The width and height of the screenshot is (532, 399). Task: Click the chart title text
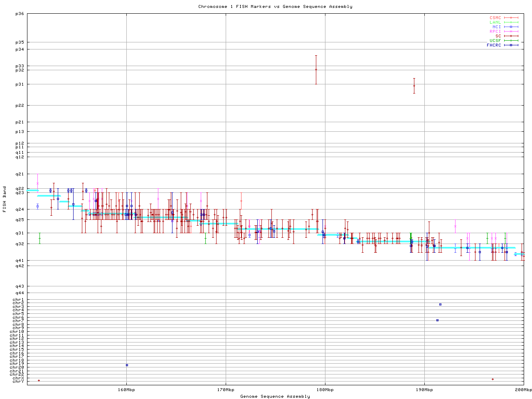pos(275,7)
